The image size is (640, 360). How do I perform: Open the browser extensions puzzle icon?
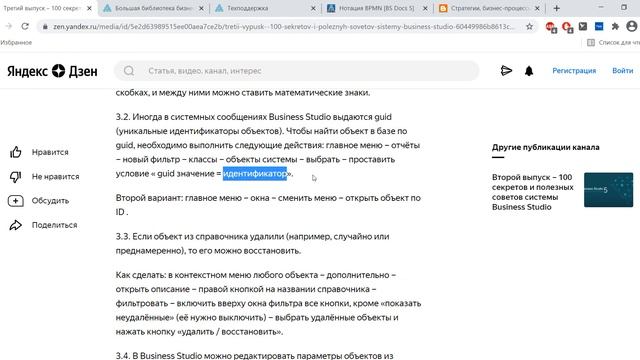615,27
